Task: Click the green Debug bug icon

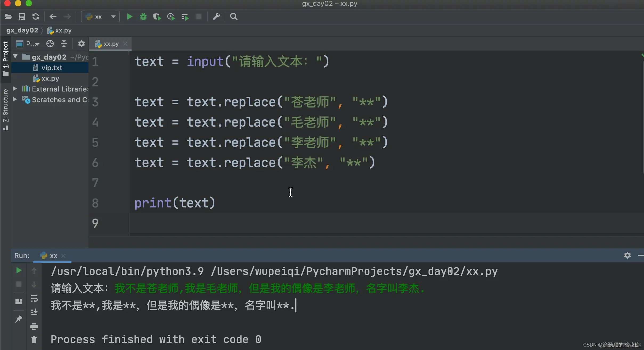Action: coord(143,17)
